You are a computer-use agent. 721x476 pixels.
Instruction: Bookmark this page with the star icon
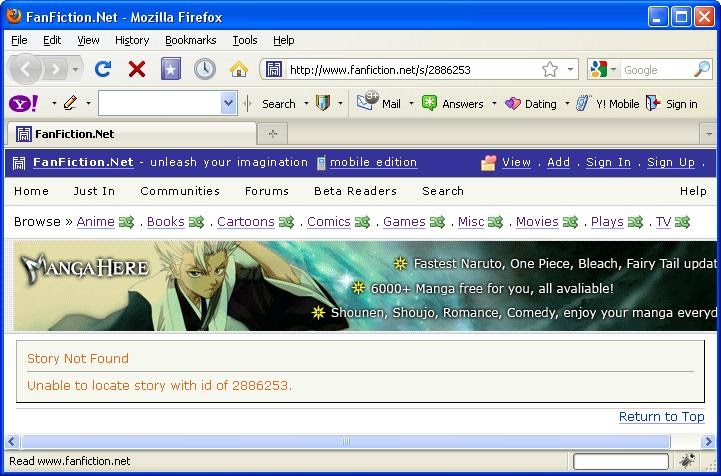(x=550, y=70)
